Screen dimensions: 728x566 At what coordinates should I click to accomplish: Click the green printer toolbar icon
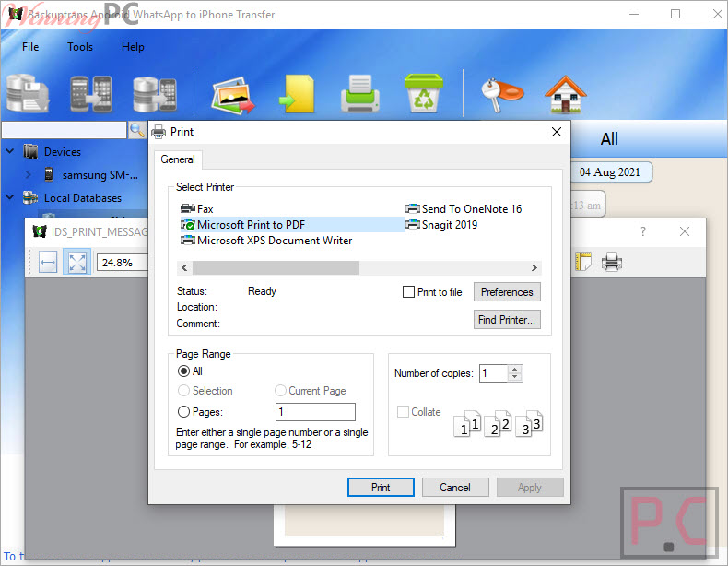[360, 94]
